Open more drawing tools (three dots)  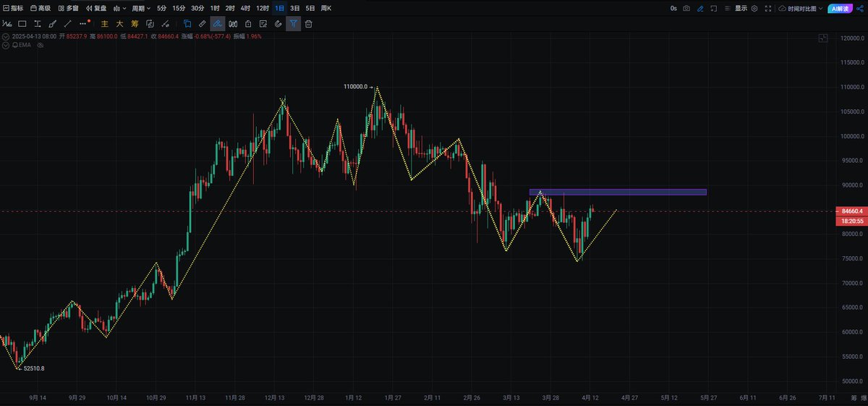[83, 23]
